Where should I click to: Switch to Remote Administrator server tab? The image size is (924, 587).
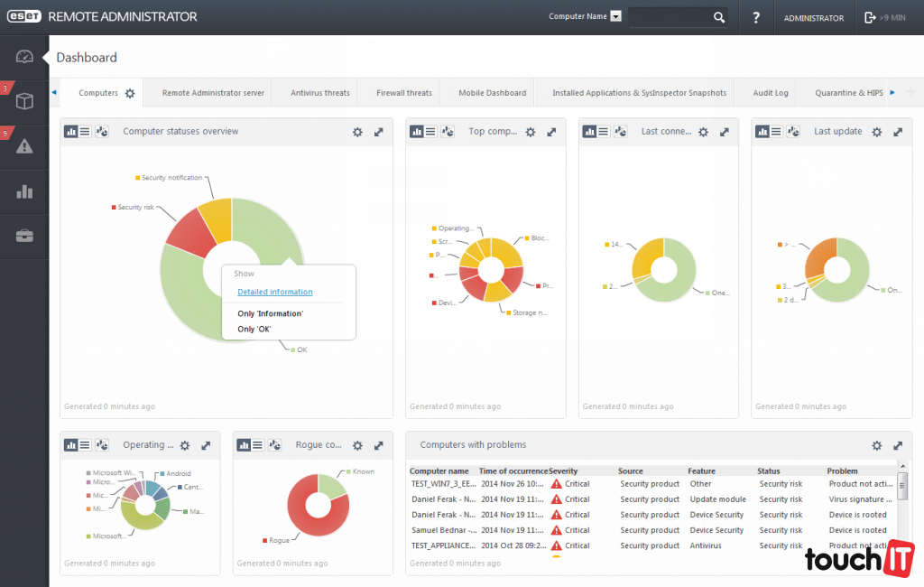[x=213, y=93]
